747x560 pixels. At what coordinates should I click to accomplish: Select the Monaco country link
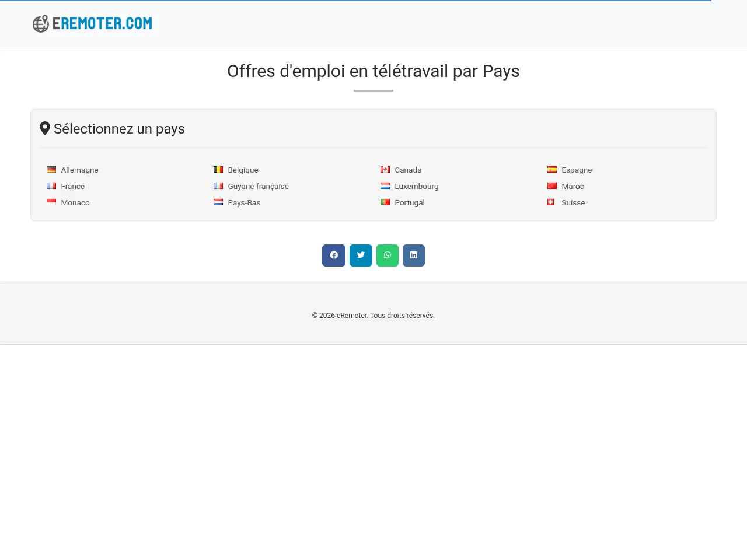coord(75,203)
